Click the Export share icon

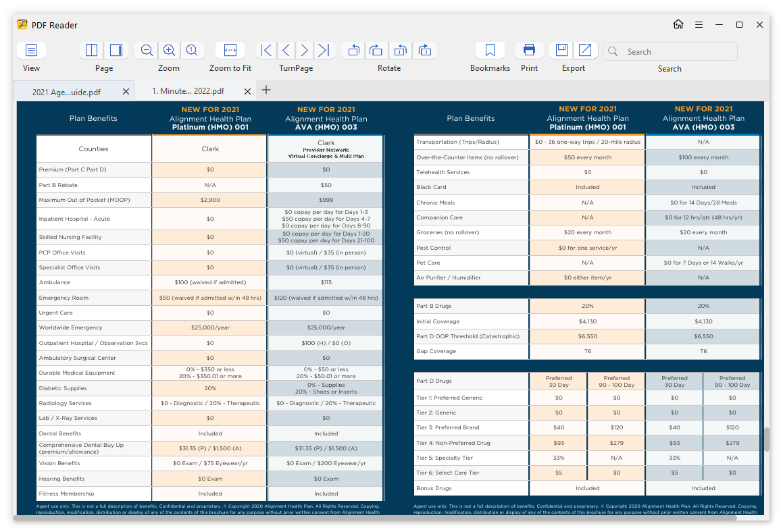[585, 50]
